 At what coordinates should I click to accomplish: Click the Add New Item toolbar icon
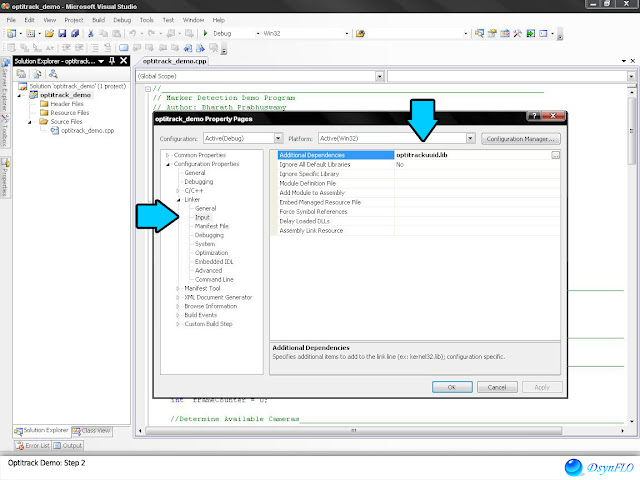pyautogui.click(x=30, y=33)
